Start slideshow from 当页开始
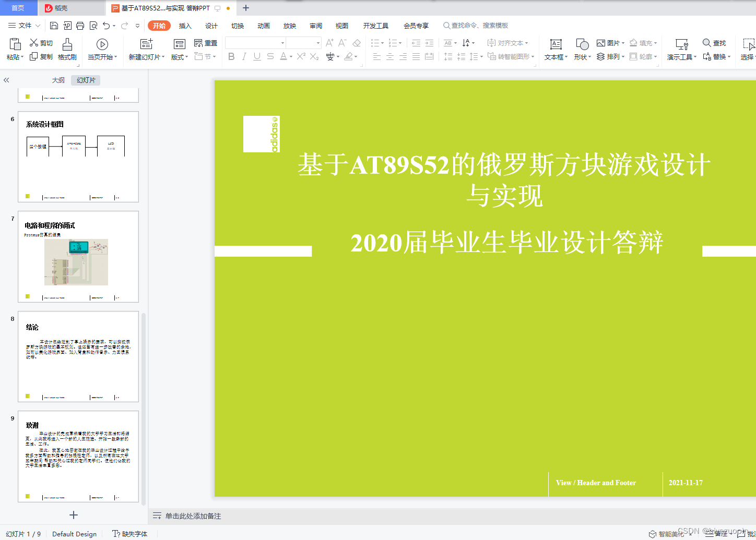 tap(102, 50)
